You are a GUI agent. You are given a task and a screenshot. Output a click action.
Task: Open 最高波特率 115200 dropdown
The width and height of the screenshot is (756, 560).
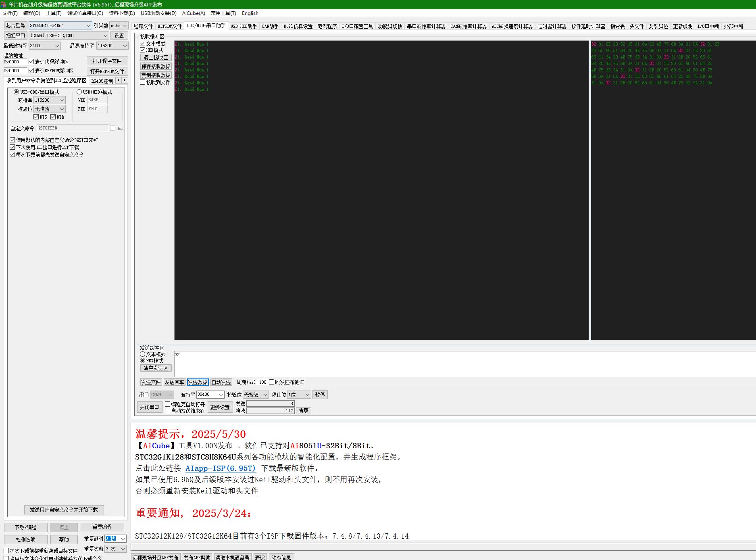[x=112, y=46]
